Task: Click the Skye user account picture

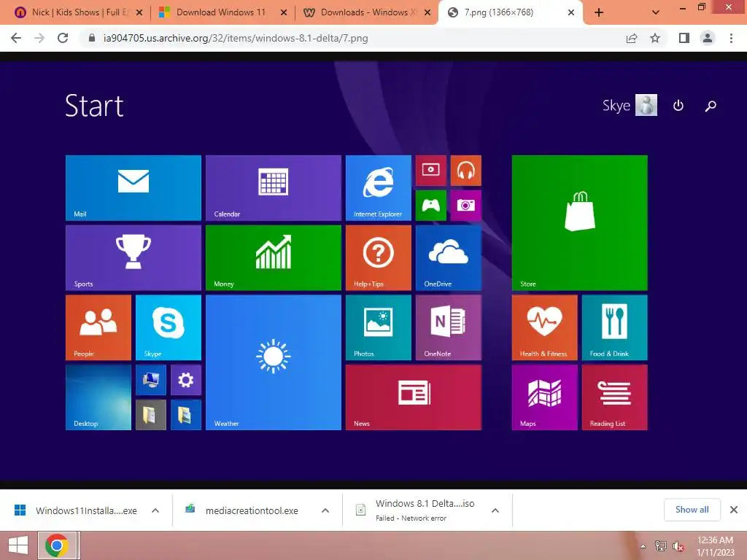Action: [x=646, y=105]
